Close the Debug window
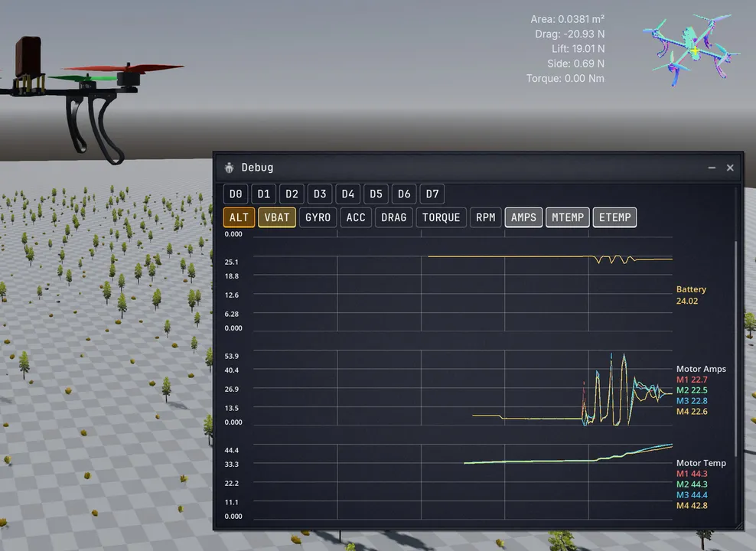Viewport: 756px width, 551px height. click(x=730, y=168)
